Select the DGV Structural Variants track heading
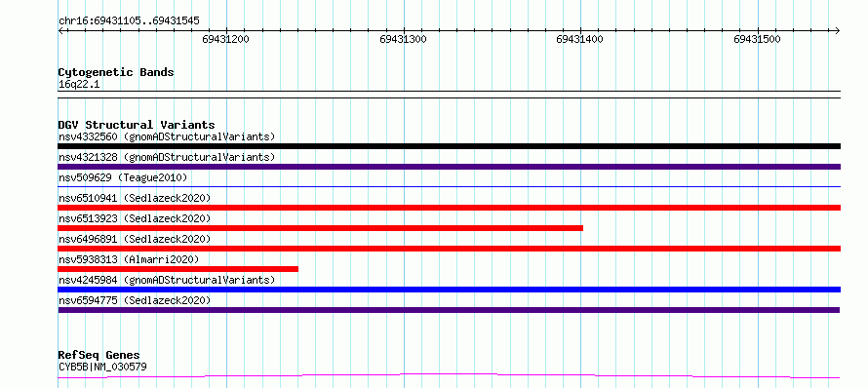The width and height of the screenshot is (868, 388). coord(137,125)
